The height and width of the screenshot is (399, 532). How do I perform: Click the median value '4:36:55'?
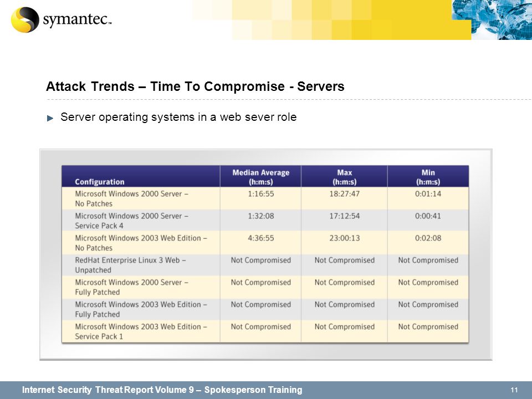(261, 238)
